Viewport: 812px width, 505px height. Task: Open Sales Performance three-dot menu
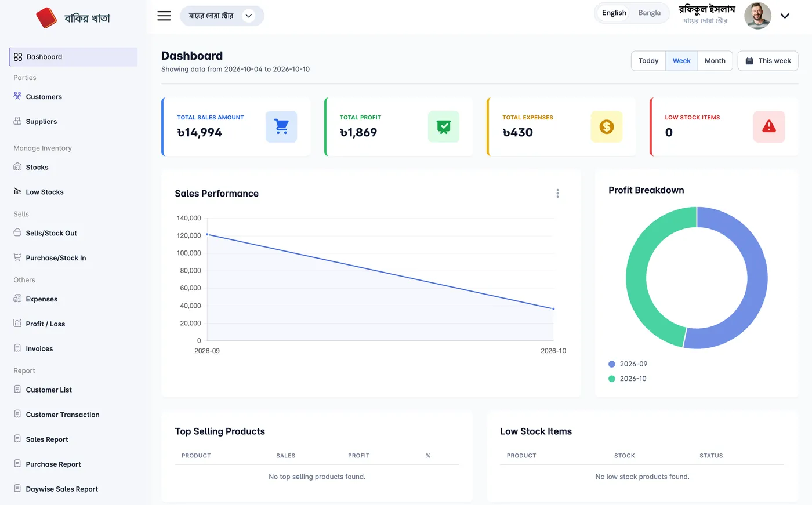tap(557, 193)
